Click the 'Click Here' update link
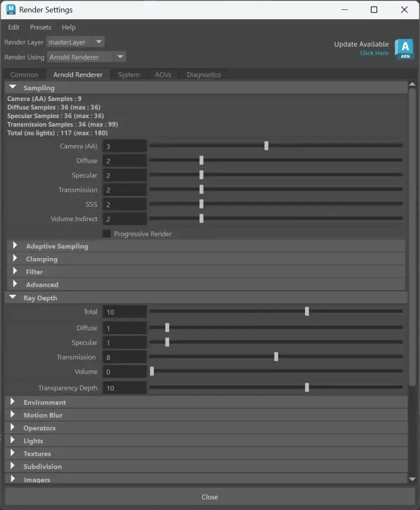The width and height of the screenshot is (420, 510). click(x=374, y=53)
